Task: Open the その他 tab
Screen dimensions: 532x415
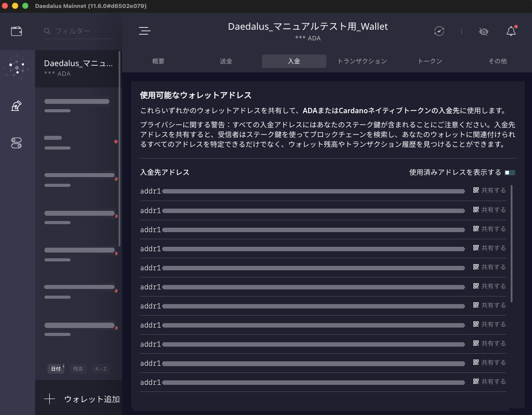Action: tap(497, 61)
